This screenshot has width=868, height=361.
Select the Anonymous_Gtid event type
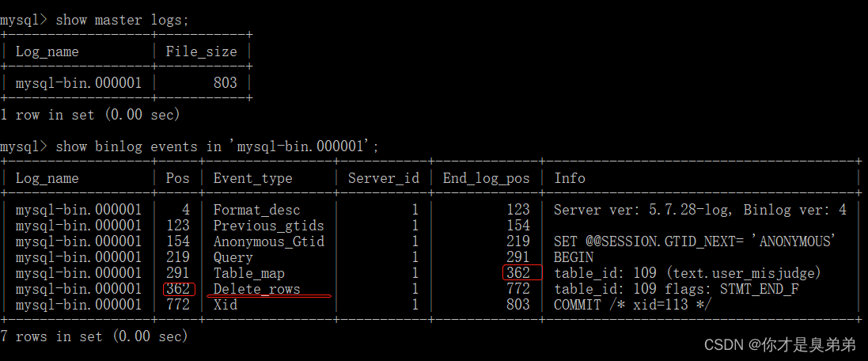click(x=268, y=241)
